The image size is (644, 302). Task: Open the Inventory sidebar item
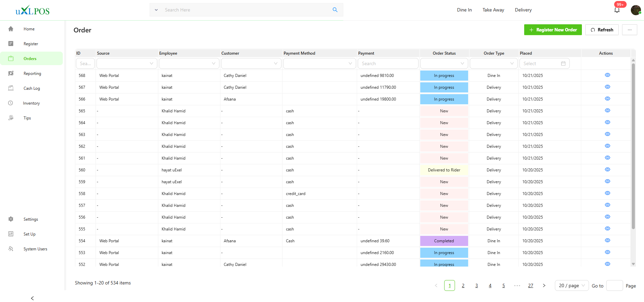tap(31, 103)
